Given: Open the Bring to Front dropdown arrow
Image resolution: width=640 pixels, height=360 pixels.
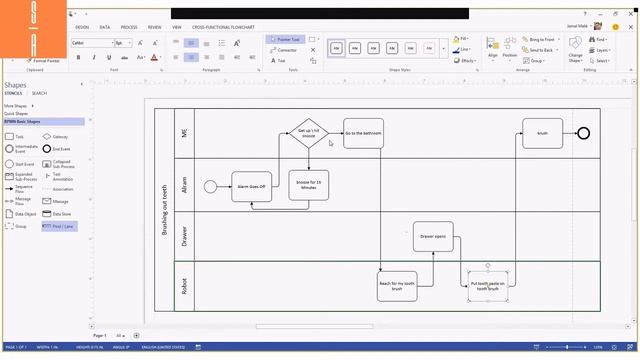Looking at the screenshot, I should coord(558,40).
